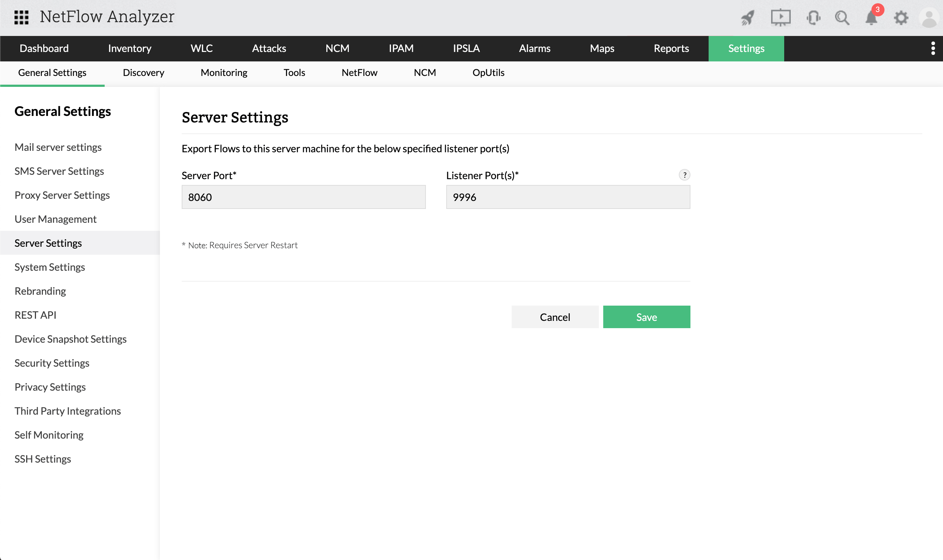Open the support headset icon
The width and height of the screenshot is (943, 560).
coord(813,17)
